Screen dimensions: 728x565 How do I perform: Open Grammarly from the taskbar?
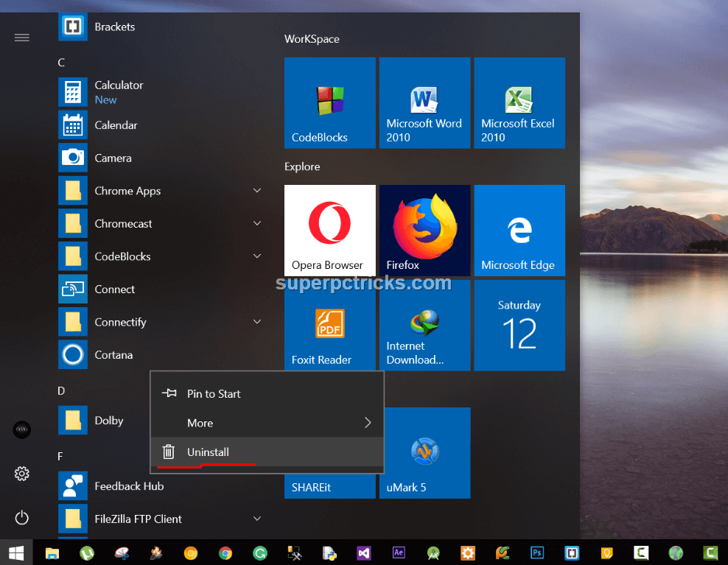click(260, 553)
